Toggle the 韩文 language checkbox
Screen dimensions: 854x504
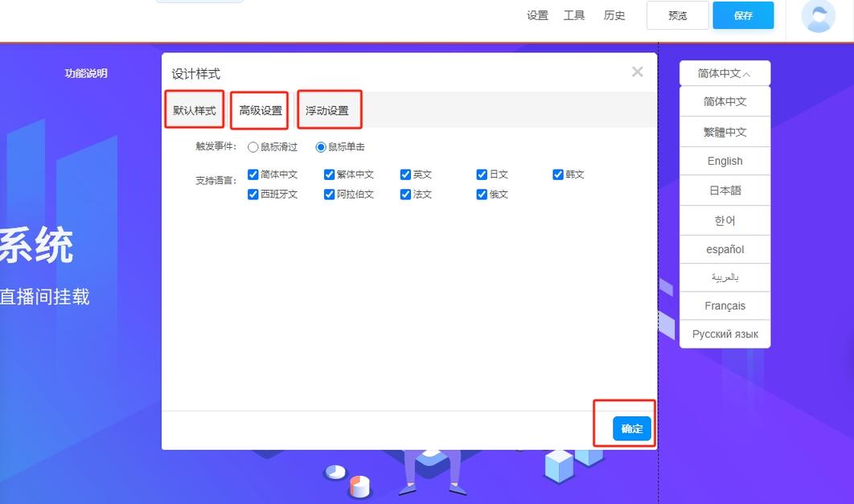pos(558,174)
